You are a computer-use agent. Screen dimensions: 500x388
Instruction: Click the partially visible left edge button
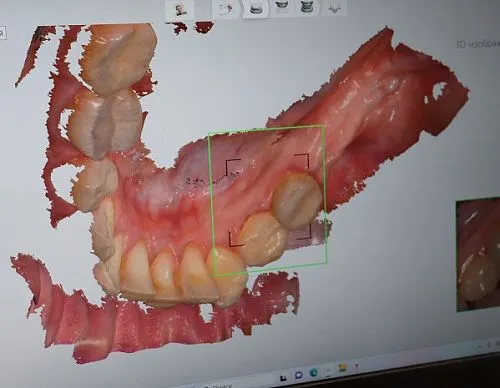point(3,33)
